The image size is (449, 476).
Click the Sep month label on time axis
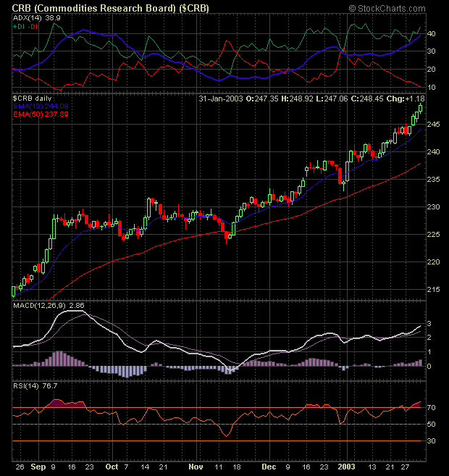pyautogui.click(x=38, y=467)
